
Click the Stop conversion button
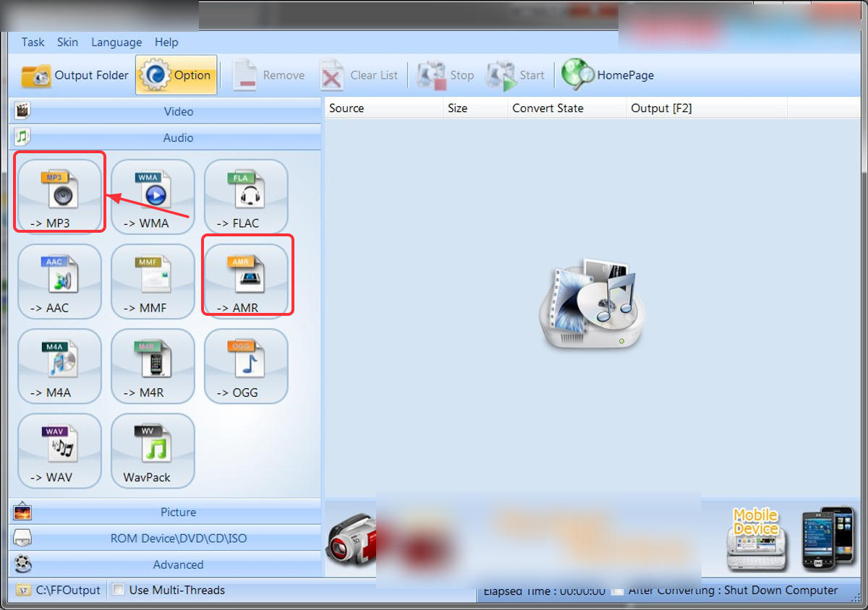coord(446,75)
